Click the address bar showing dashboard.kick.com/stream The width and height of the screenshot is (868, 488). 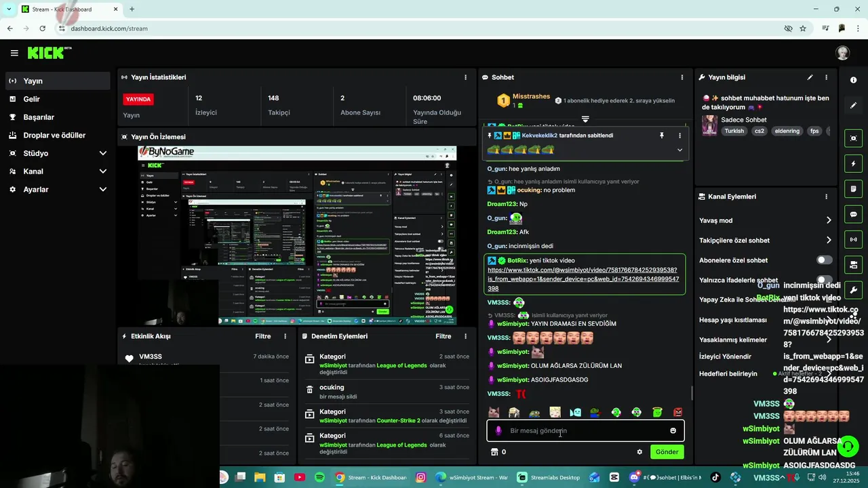pyautogui.click(x=420, y=28)
